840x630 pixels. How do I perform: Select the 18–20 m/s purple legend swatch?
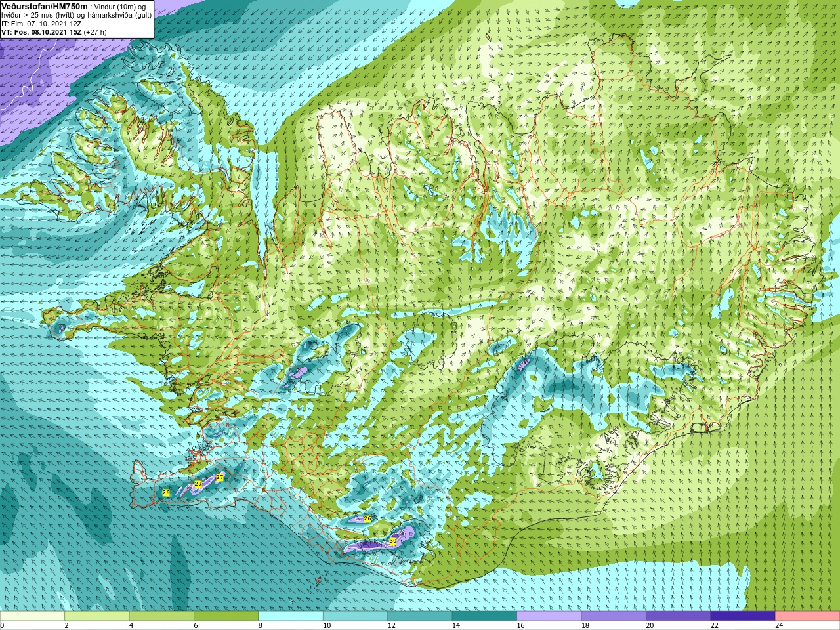(614, 616)
